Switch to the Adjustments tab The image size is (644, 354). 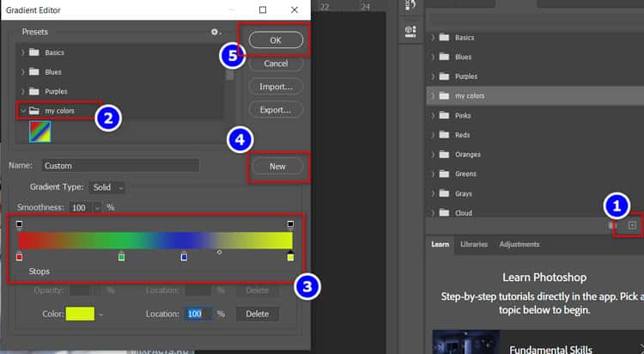(x=519, y=244)
